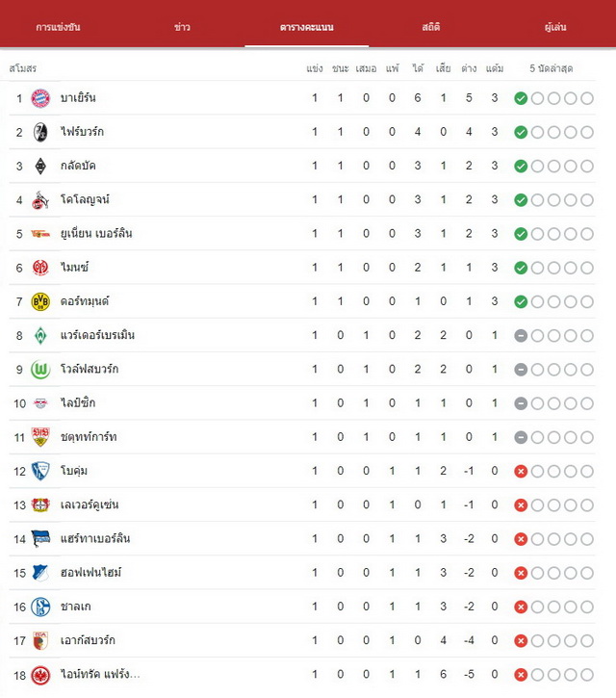
Task: Click the Mainz 05 red logo
Action: (40, 268)
